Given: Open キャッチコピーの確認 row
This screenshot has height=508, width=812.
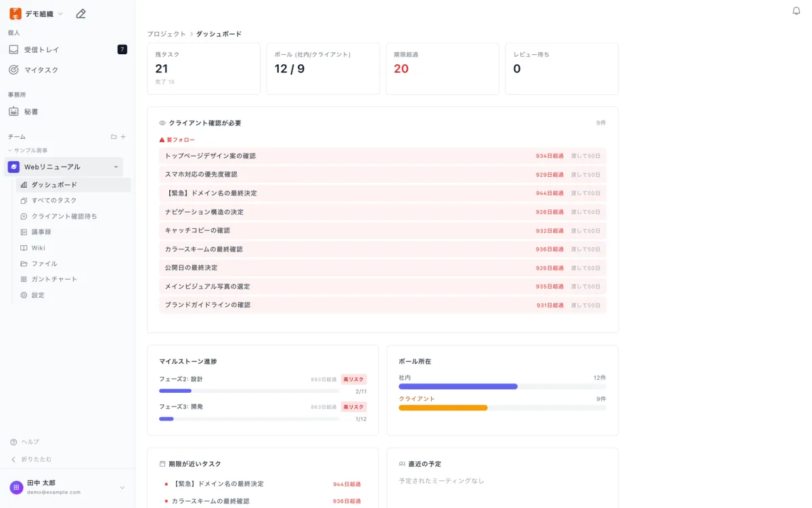Looking at the screenshot, I should [x=383, y=230].
